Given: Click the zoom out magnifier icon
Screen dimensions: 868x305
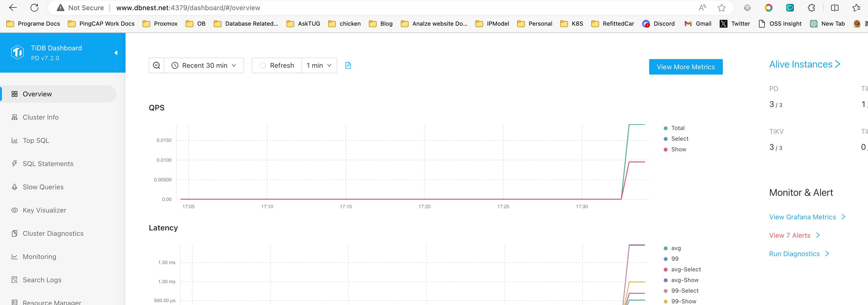Looking at the screenshot, I should 156,65.
